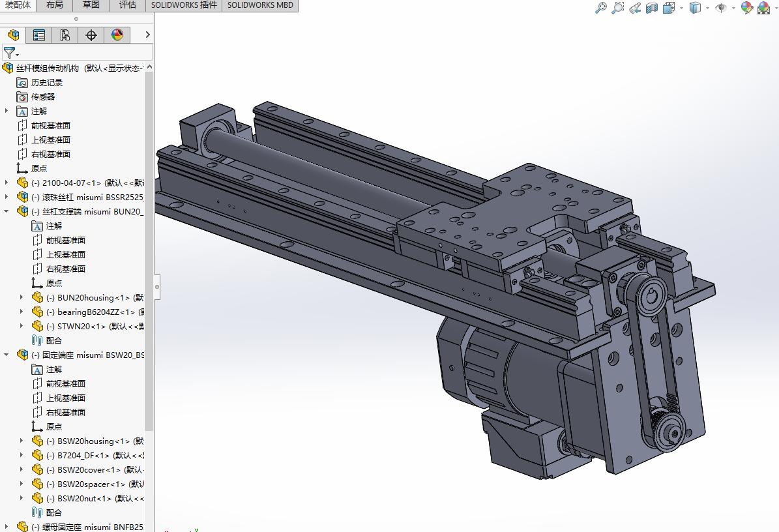Open the SOLIDWORKS 插件 tab

(x=184, y=5)
